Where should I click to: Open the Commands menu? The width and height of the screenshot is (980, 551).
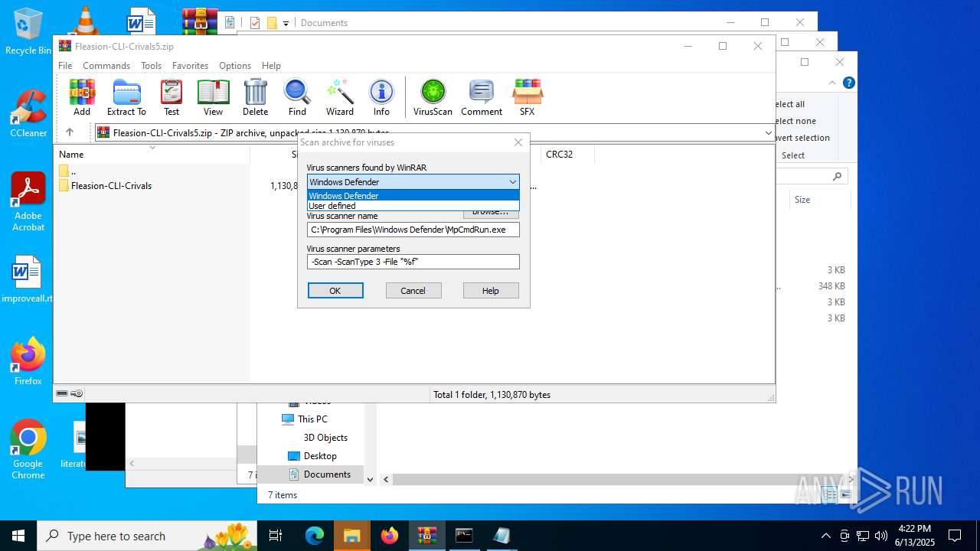106,66
